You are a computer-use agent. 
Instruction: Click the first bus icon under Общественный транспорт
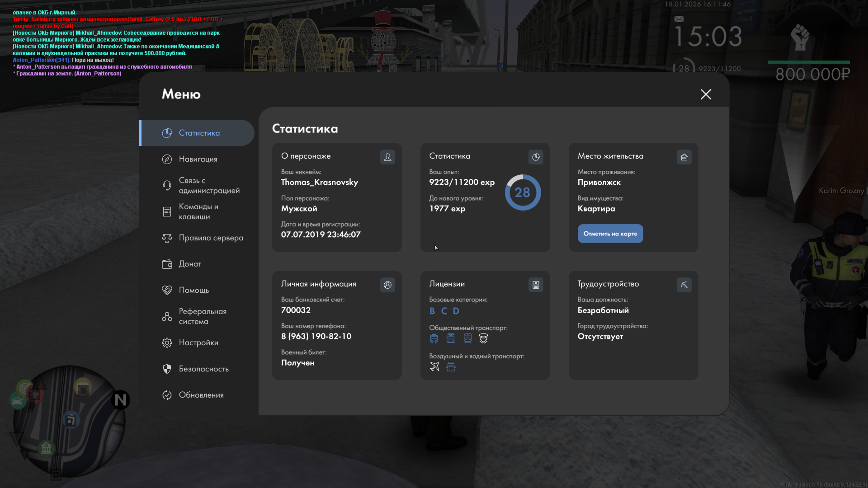434,338
